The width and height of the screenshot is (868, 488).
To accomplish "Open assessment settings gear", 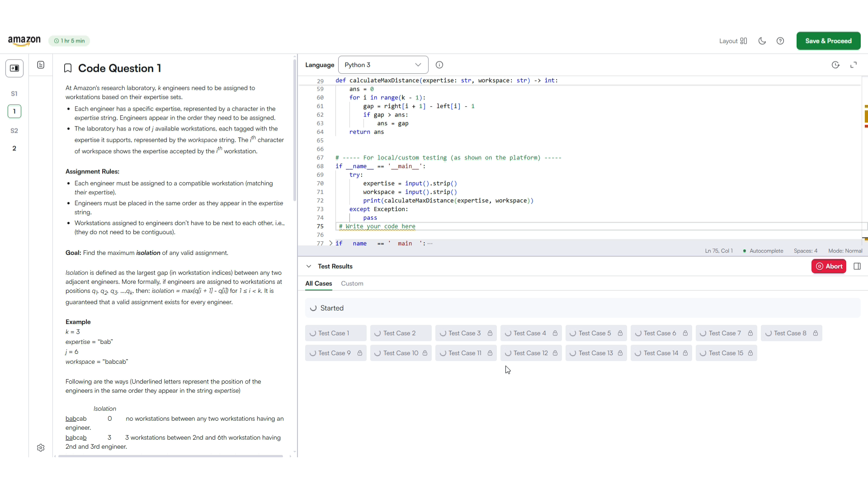I will (x=41, y=448).
